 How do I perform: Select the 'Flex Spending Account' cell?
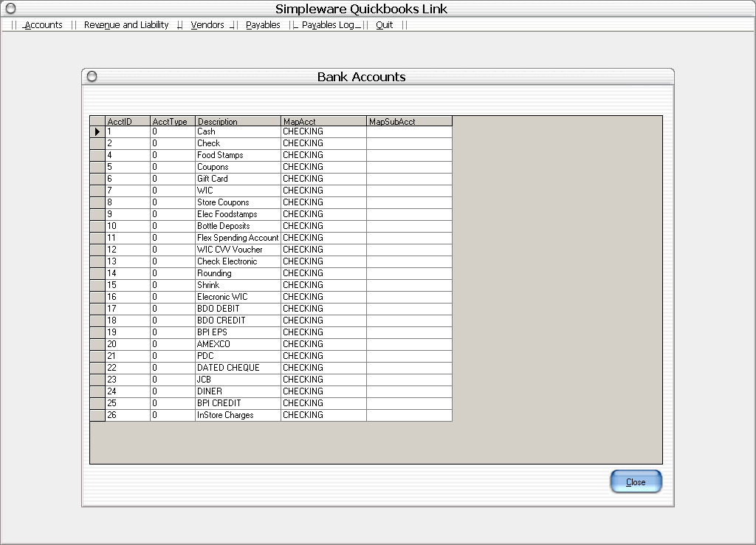pyautogui.click(x=238, y=239)
